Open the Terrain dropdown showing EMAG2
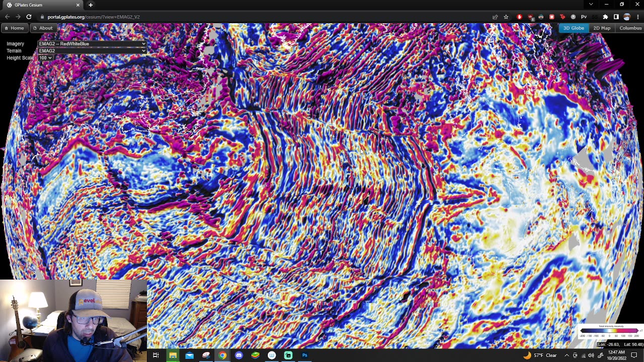Image resolution: width=644 pixels, height=362 pixels. click(93, 51)
